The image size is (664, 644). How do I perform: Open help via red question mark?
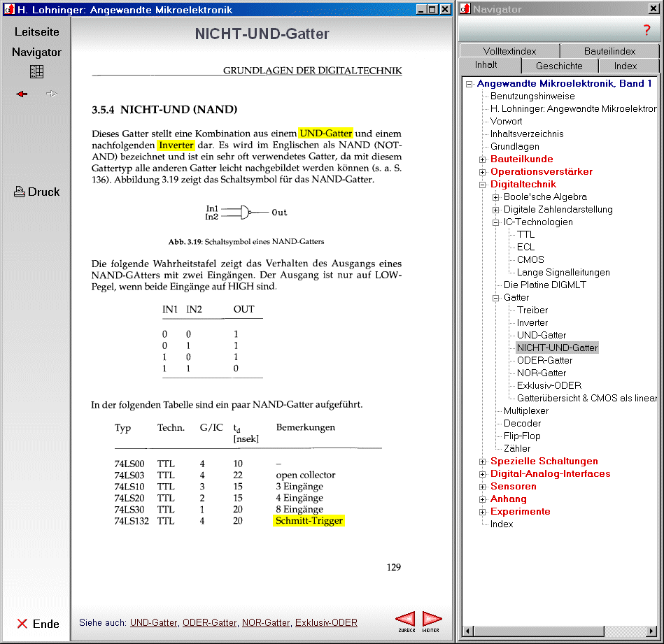pyautogui.click(x=647, y=30)
